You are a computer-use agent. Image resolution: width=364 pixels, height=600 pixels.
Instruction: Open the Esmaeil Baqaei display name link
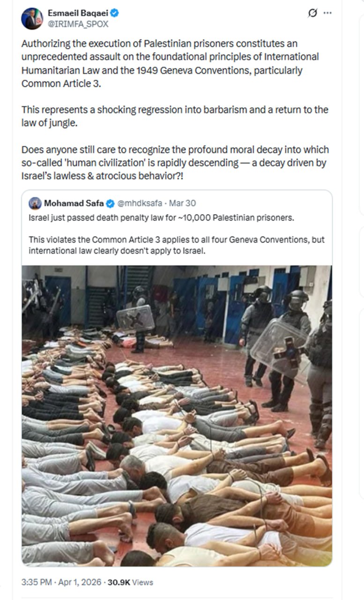77,14
